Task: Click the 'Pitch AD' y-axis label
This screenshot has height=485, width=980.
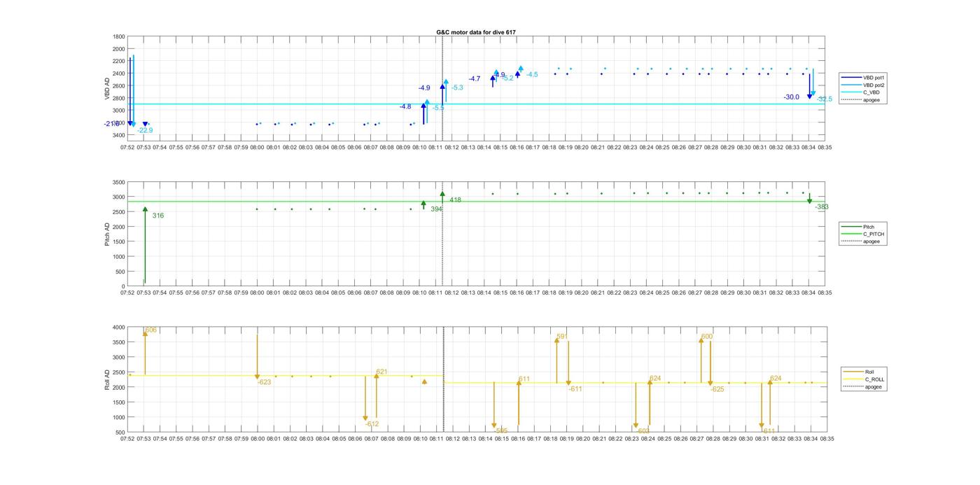Action: pyautogui.click(x=107, y=234)
